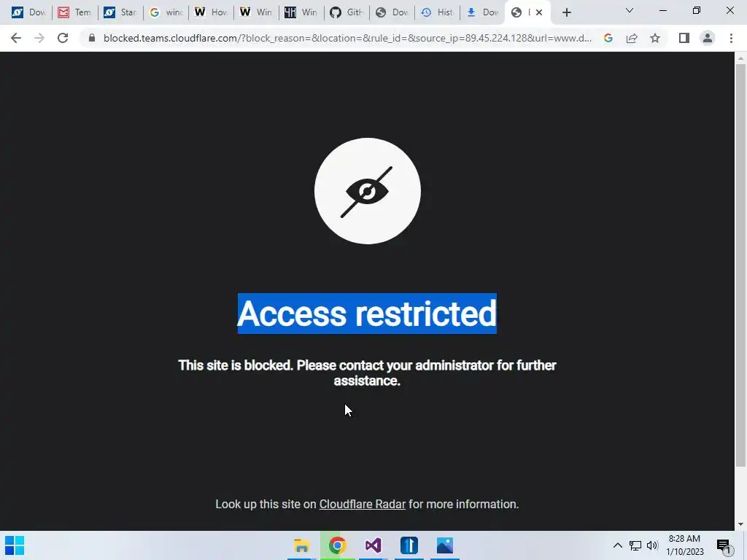Viewport: 747px width, 560px height.
Task: Open a new browser tab
Action: click(x=566, y=12)
